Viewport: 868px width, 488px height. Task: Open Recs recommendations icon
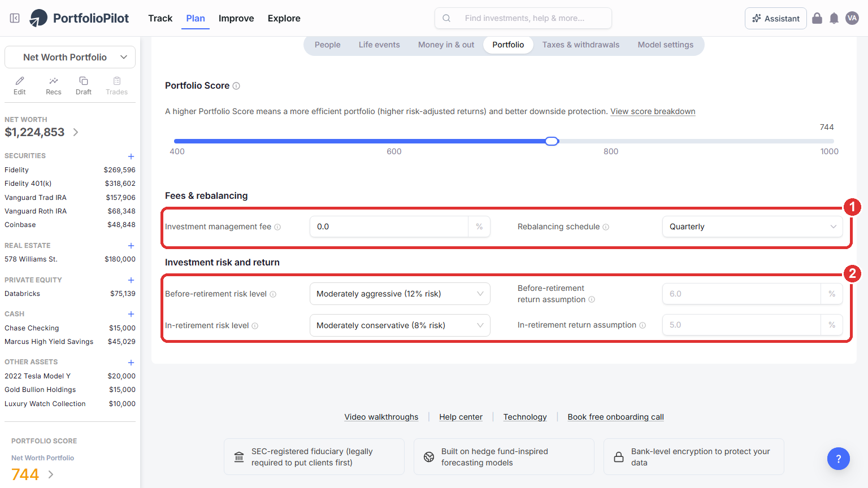point(54,86)
